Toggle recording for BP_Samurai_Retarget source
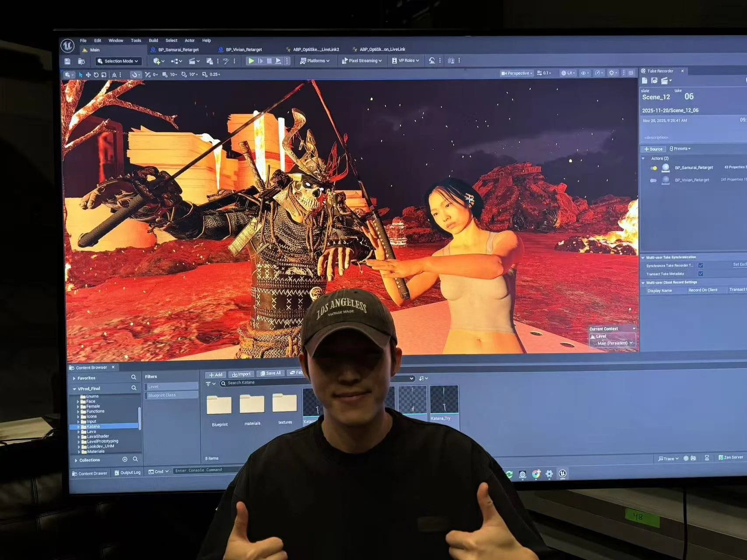This screenshot has height=560, width=747. 653,168
